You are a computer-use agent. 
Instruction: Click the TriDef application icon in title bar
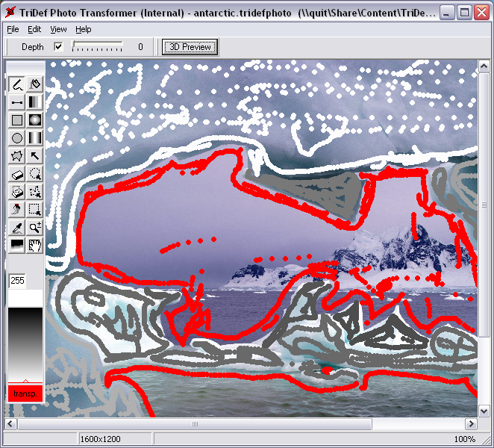(10, 13)
